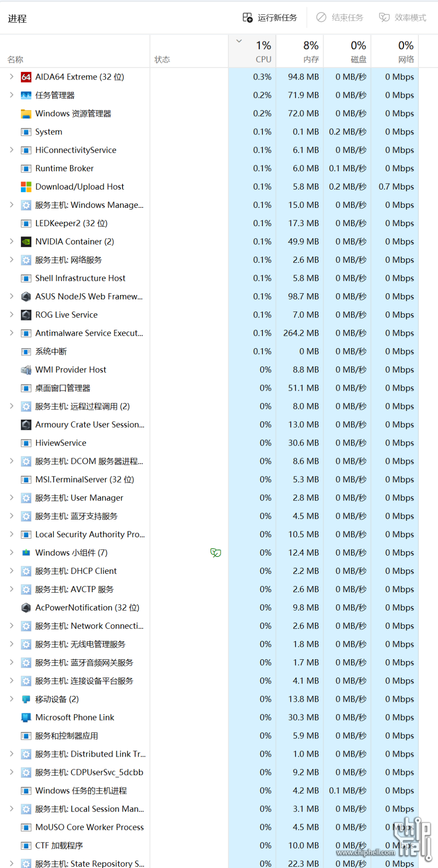
Task: Expand 服务主机: User Manager group
Action: pyautogui.click(x=12, y=498)
